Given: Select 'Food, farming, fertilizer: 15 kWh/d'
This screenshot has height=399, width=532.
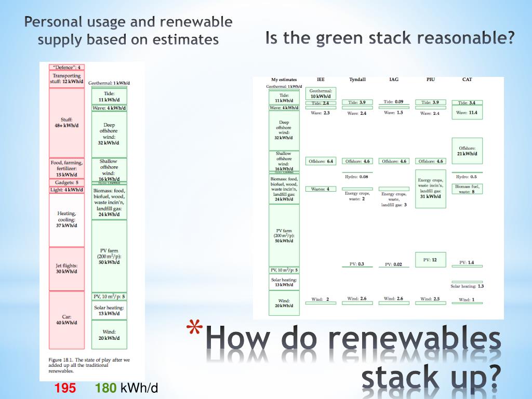Looking at the screenshot, I should point(66,168).
